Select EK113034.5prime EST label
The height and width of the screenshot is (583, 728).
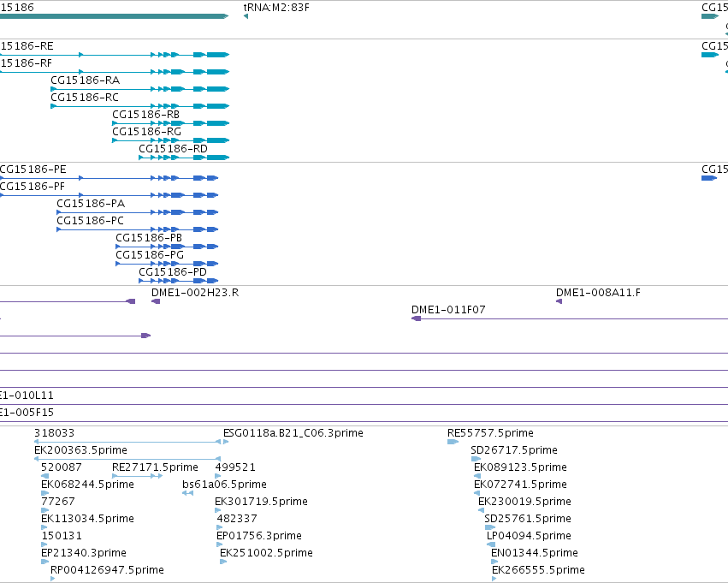point(88,519)
